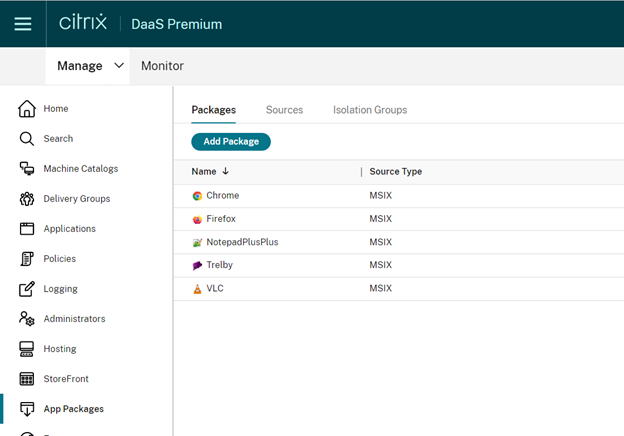Click the Trelby package icon
The height and width of the screenshot is (436, 624).
pos(197,265)
